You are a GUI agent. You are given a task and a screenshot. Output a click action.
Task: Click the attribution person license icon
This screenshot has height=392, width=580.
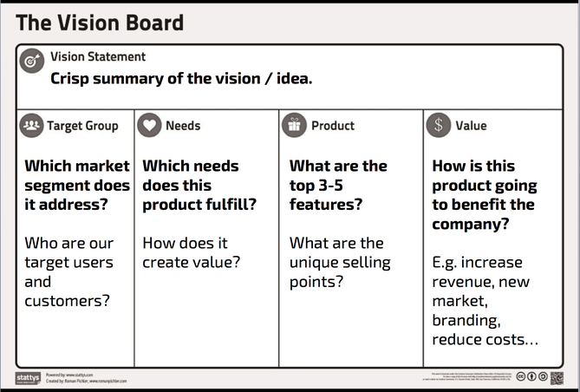[x=532, y=376]
